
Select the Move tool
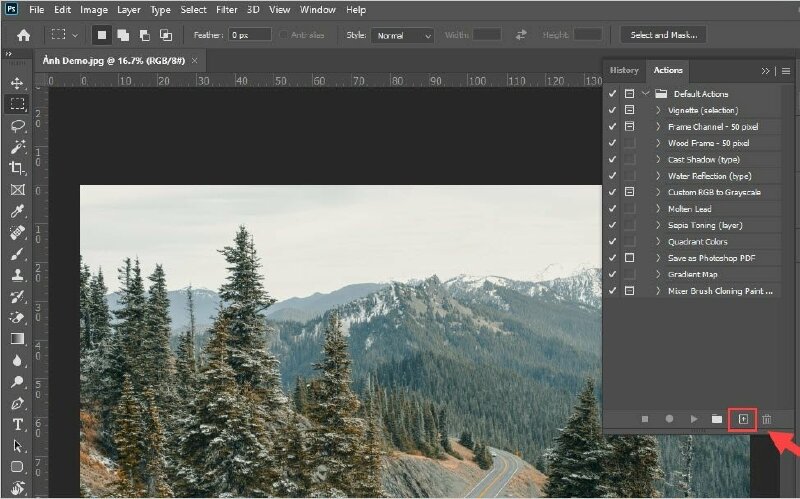[x=17, y=83]
